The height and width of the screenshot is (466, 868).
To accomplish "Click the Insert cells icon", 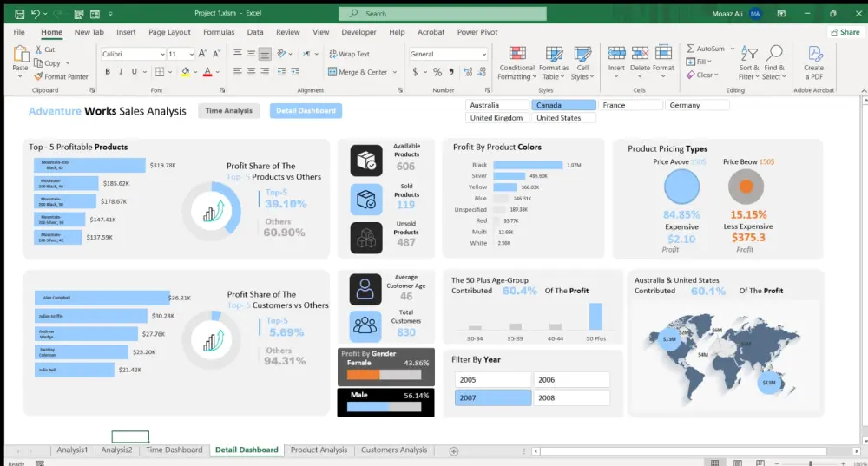I will 616,53.
